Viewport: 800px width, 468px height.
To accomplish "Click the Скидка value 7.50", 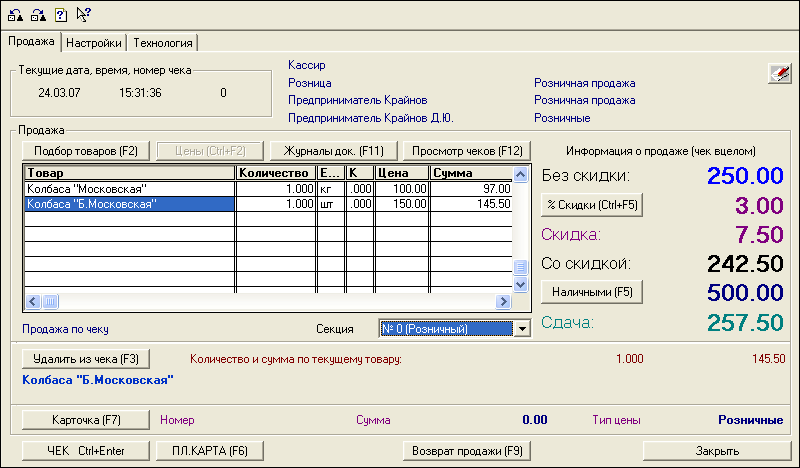I will 759,234.
